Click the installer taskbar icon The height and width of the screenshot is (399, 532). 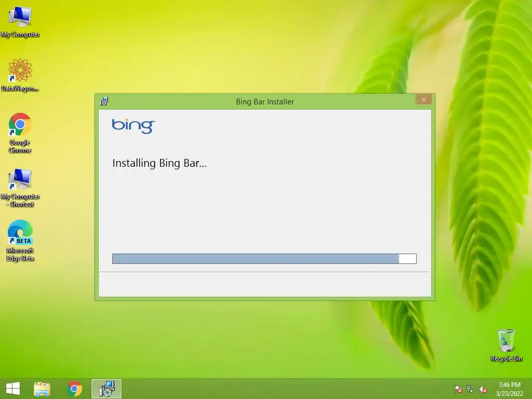pyautogui.click(x=107, y=389)
